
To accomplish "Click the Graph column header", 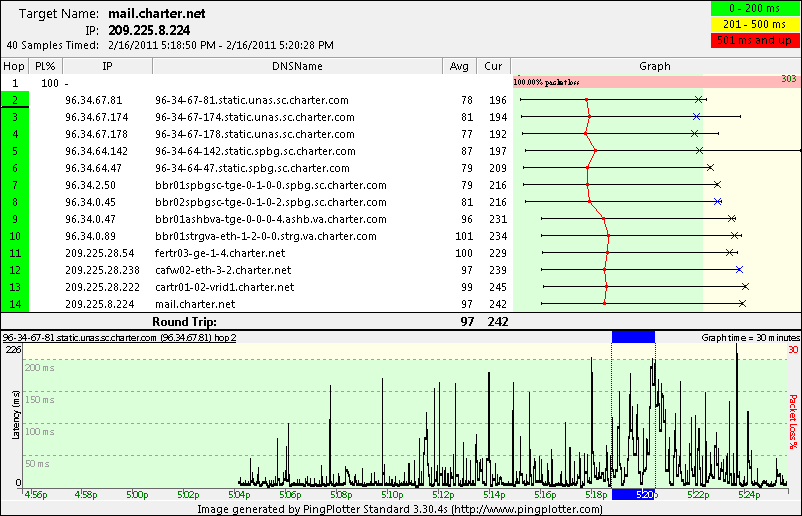I will pyautogui.click(x=655, y=66).
